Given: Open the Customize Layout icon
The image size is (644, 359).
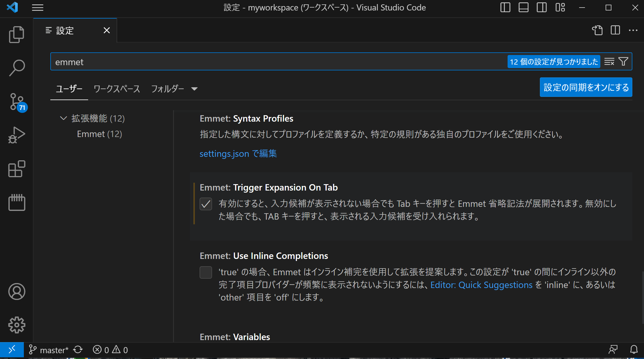Looking at the screenshot, I should 560,8.
